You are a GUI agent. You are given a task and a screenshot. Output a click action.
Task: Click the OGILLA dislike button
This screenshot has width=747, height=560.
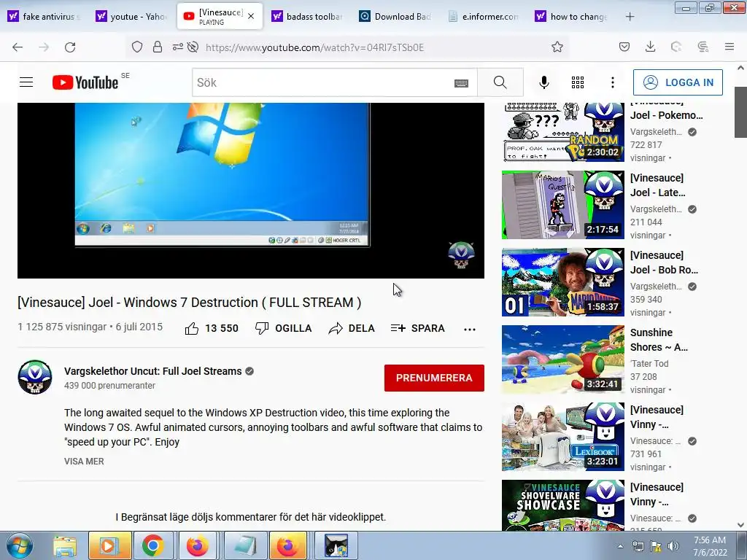point(284,328)
